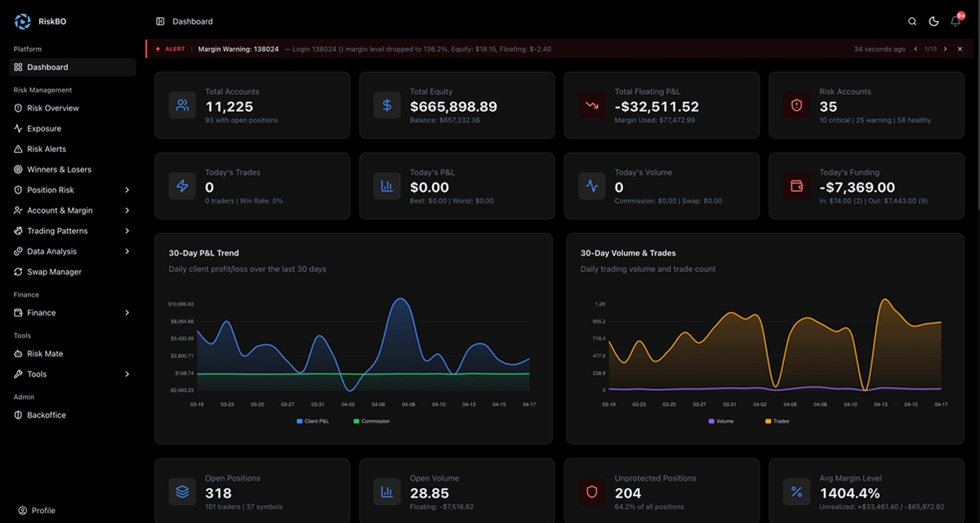Image resolution: width=980 pixels, height=523 pixels.
Task: Toggle dark mode moon icon
Action: [x=934, y=21]
